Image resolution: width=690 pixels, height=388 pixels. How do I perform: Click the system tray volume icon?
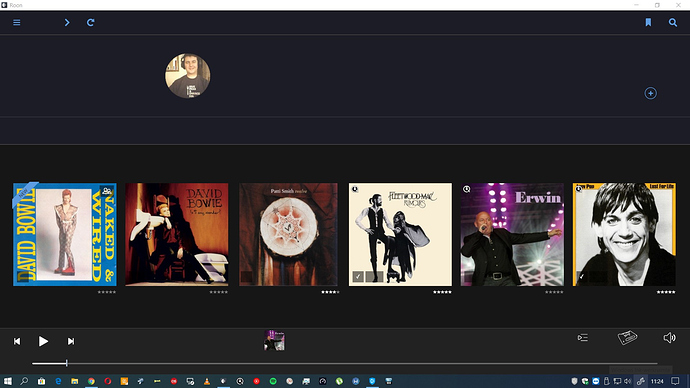coord(628,381)
